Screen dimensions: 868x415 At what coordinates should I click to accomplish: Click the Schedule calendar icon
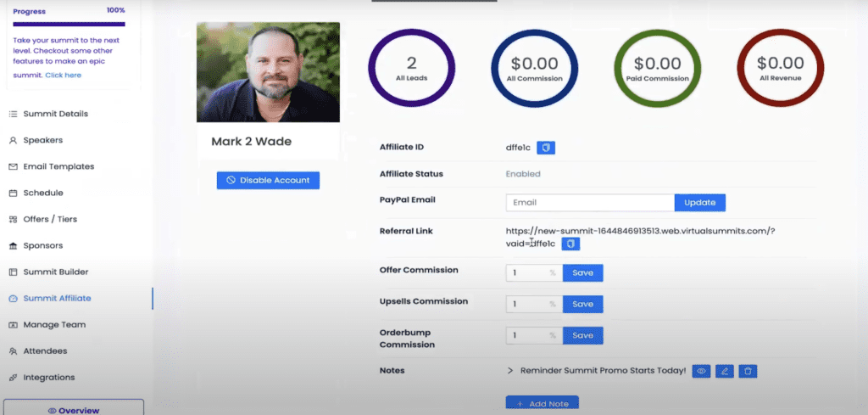[x=14, y=193]
